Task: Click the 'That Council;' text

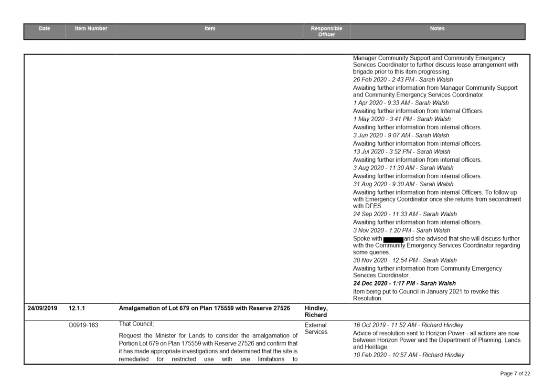Action: [137, 324]
